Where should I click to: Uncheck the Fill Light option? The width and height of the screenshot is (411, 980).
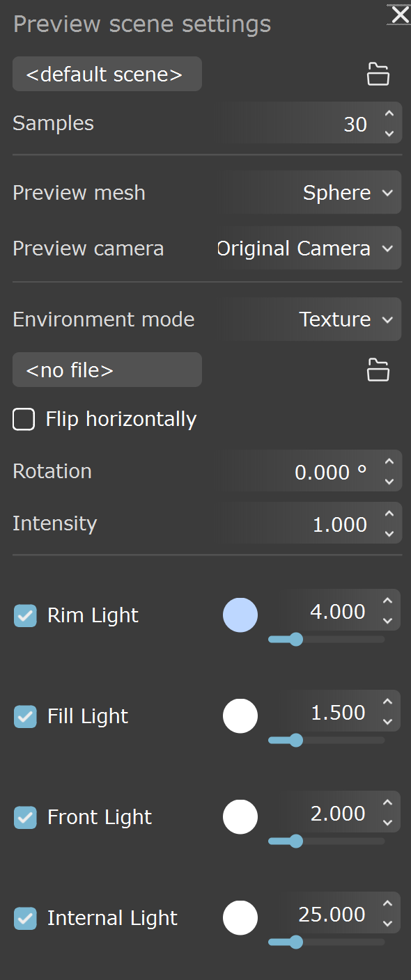(x=25, y=716)
